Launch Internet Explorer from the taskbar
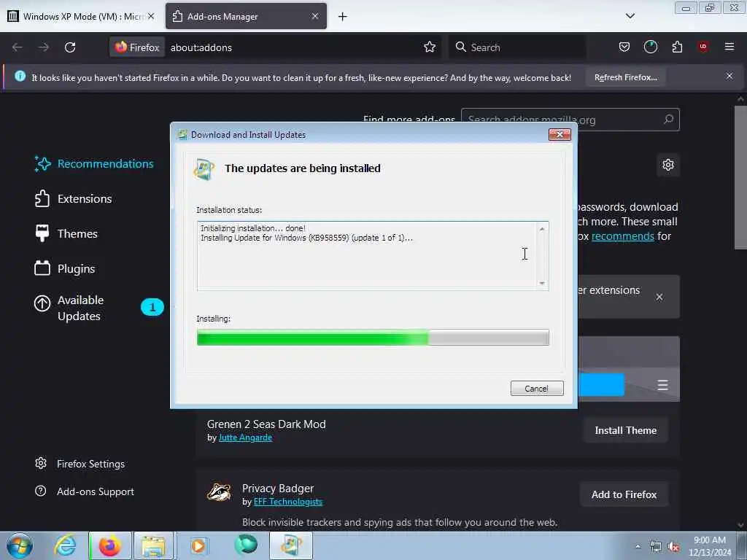 point(64,545)
